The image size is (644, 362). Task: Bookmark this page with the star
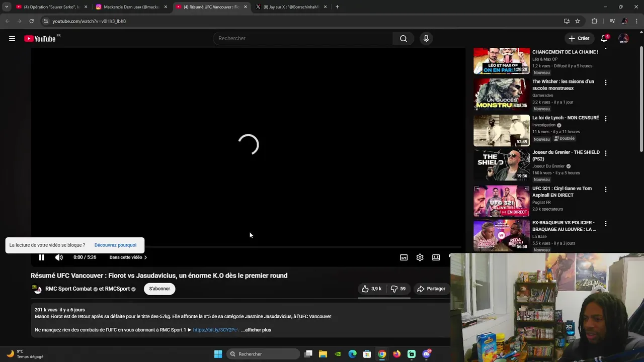tap(578, 21)
